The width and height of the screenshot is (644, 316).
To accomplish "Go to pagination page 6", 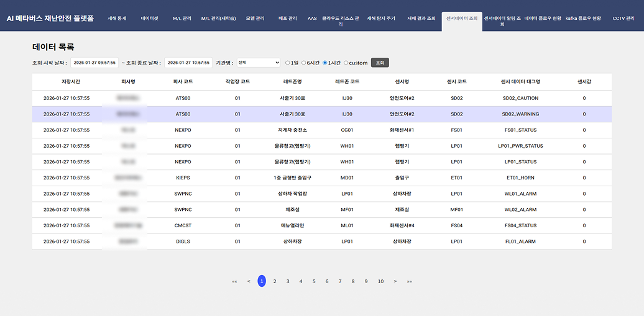I will tap(327, 281).
